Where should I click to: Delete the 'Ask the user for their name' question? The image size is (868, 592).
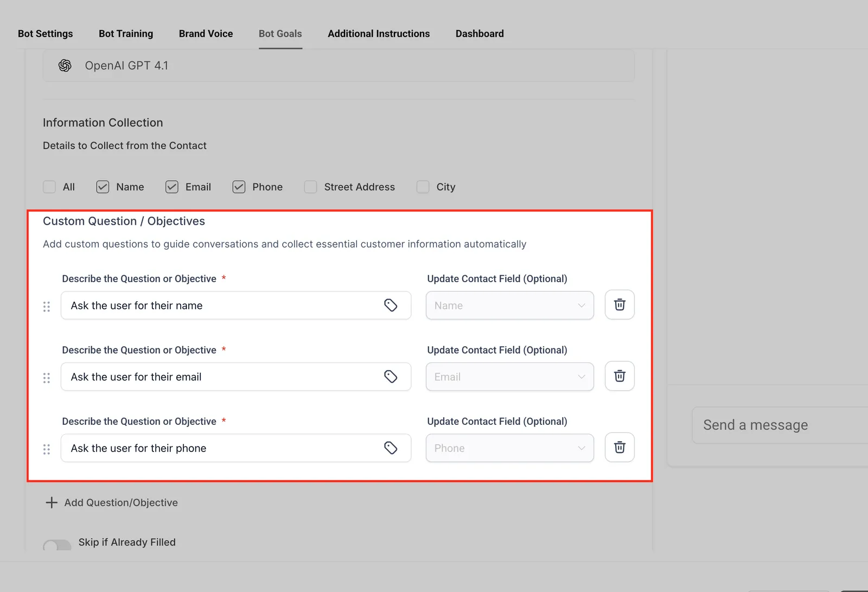click(620, 304)
